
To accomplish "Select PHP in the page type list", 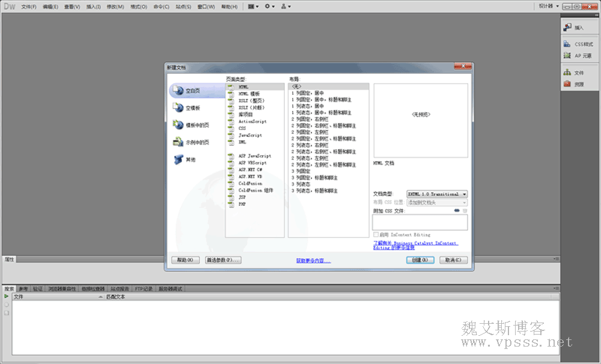I will [x=242, y=204].
